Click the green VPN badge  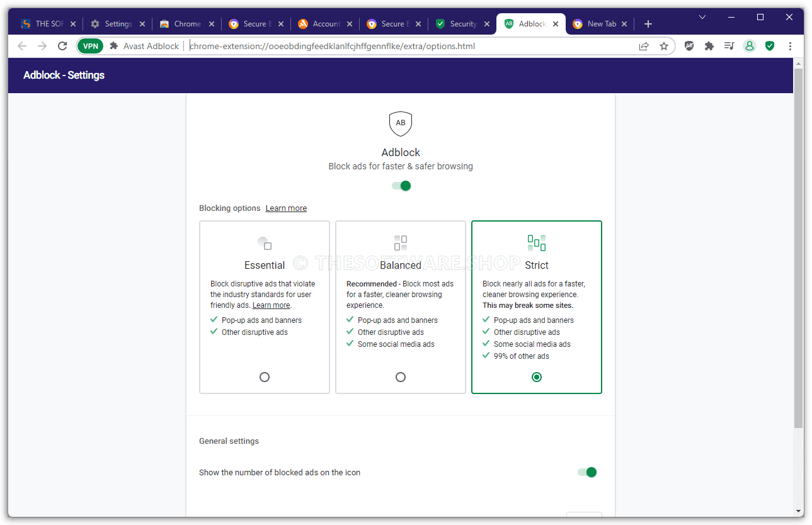pos(91,46)
